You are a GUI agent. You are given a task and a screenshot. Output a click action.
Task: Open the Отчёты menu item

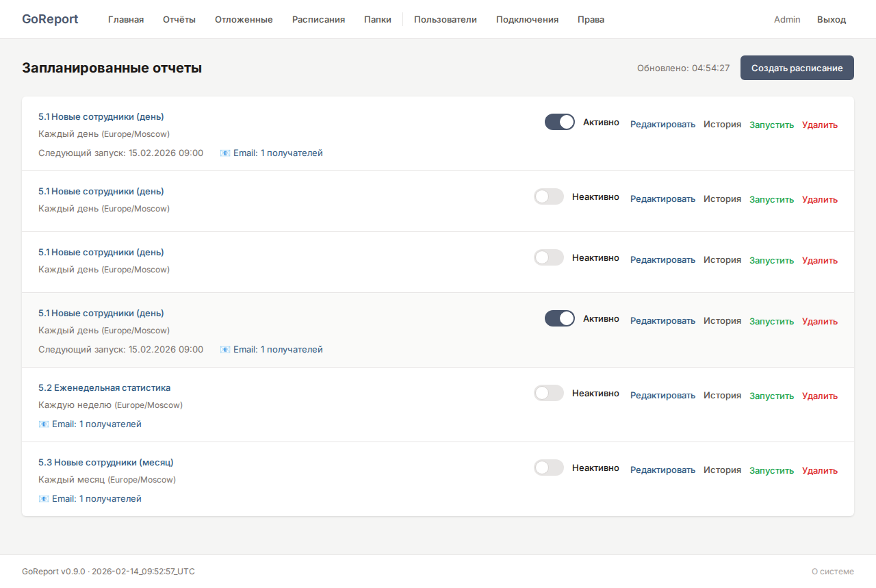pyautogui.click(x=179, y=20)
